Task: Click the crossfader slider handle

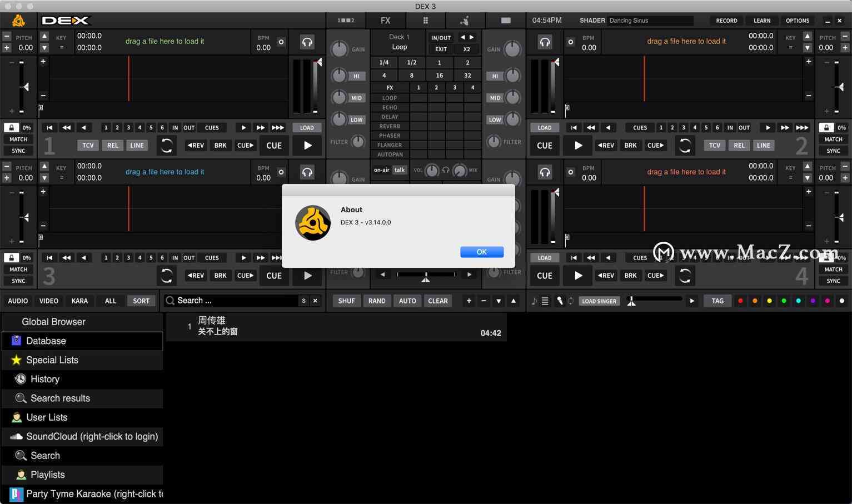Action: point(426,277)
